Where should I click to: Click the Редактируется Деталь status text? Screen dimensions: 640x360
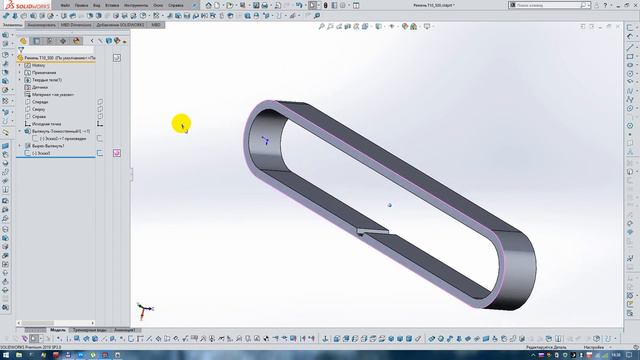point(546,347)
